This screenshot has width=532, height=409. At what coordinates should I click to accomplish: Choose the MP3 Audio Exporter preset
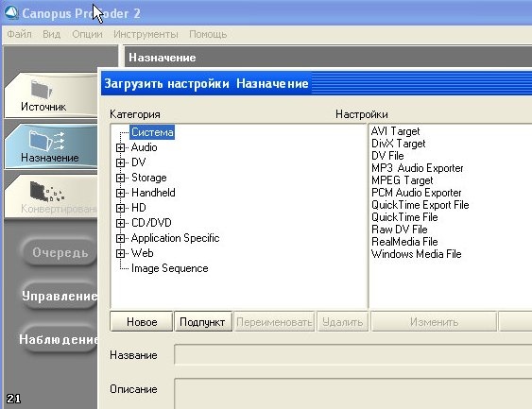click(418, 168)
